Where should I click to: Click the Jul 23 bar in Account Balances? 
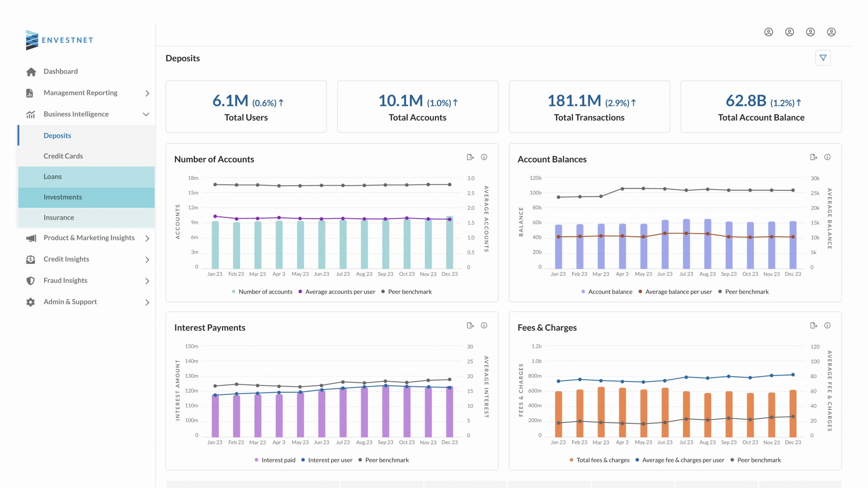(686, 244)
